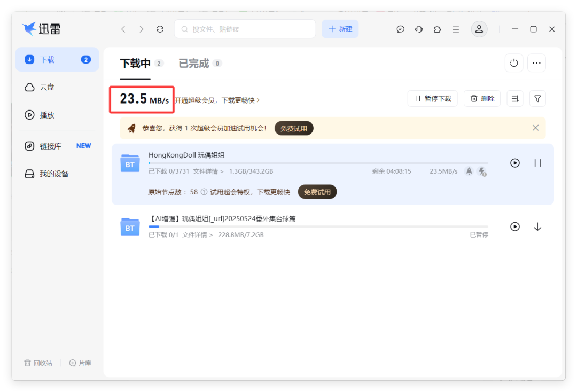Click the rocket icon in banner
This screenshot has width=577, height=392.
[x=131, y=128]
